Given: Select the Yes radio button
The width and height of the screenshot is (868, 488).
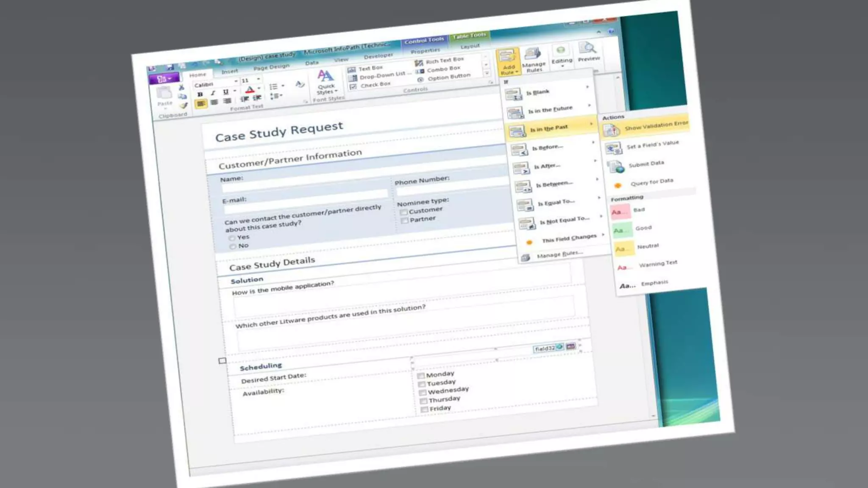Looking at the screenshot, I should (232, 238).
